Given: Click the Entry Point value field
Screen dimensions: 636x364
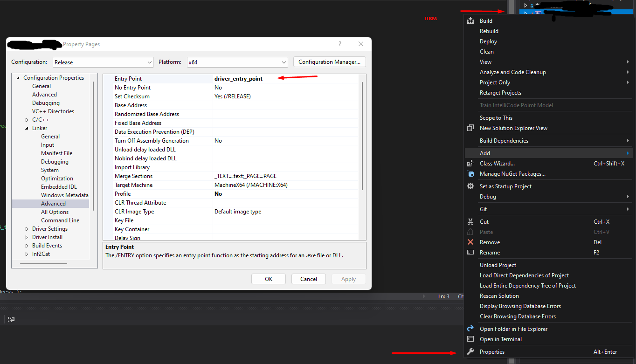Looking at the screenshot, I should tap(284, 79).
